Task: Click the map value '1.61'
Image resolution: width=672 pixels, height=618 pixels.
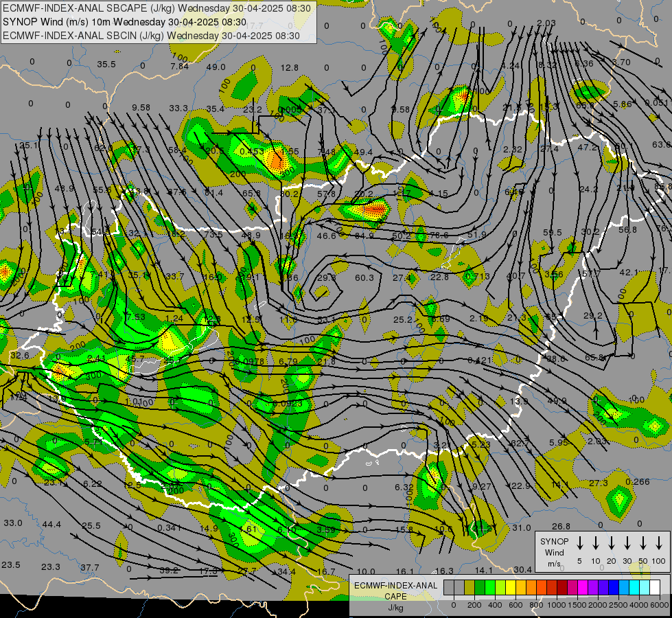Action: tap(248, 529)
